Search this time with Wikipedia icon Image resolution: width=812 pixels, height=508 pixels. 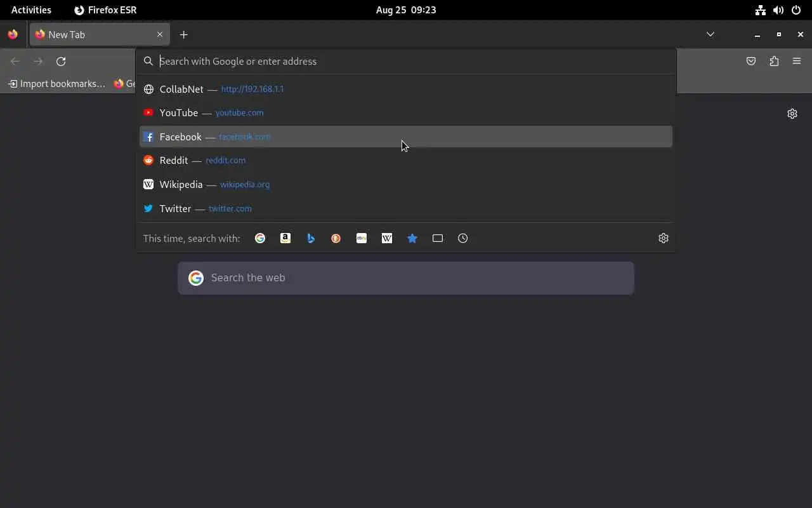(x=387, y=238)
